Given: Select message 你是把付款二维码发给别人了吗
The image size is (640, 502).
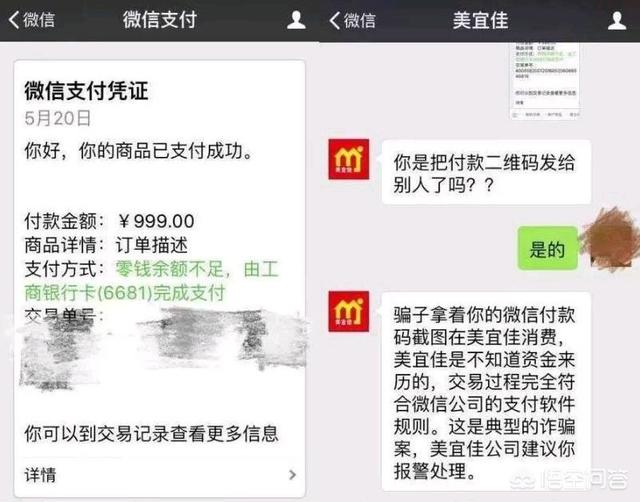Looking at the screenshot, I should [486, 172].
